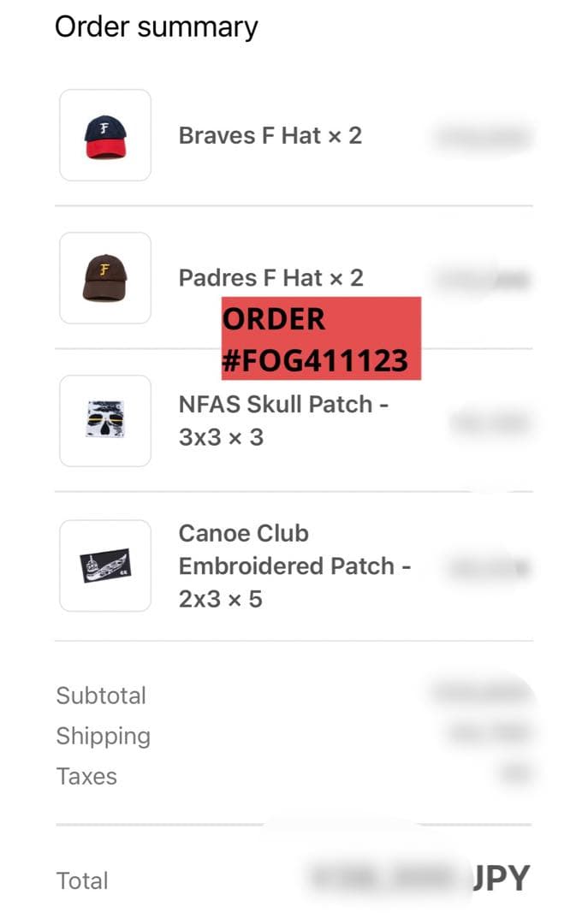This screenshot has height=924, width=588.
Task: Click the JPY currency text
Action: 502,879
